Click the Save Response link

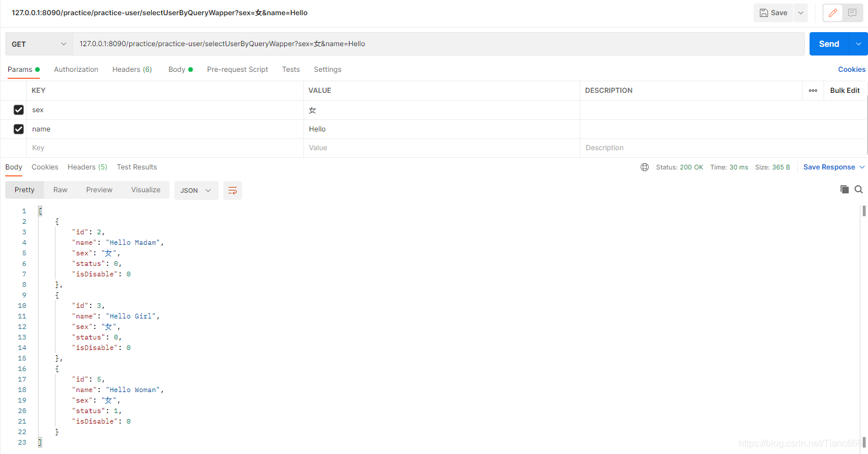click(x=829, y=167)
